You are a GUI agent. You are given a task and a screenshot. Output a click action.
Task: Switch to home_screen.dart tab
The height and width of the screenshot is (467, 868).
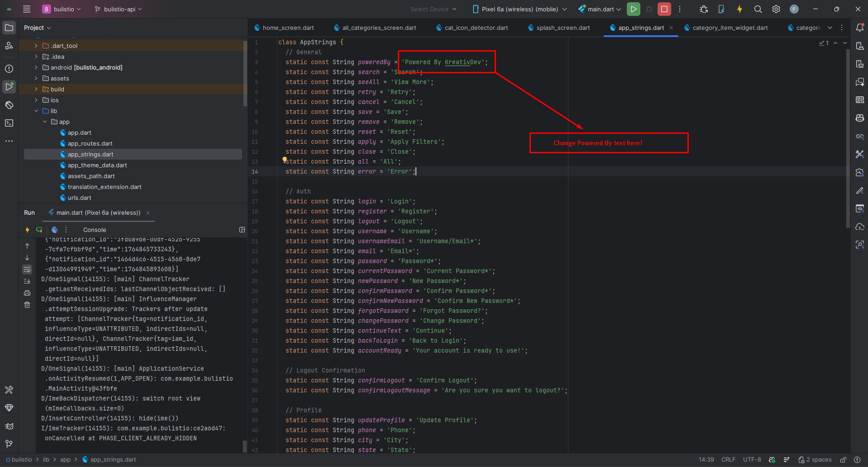coord(284,28)
